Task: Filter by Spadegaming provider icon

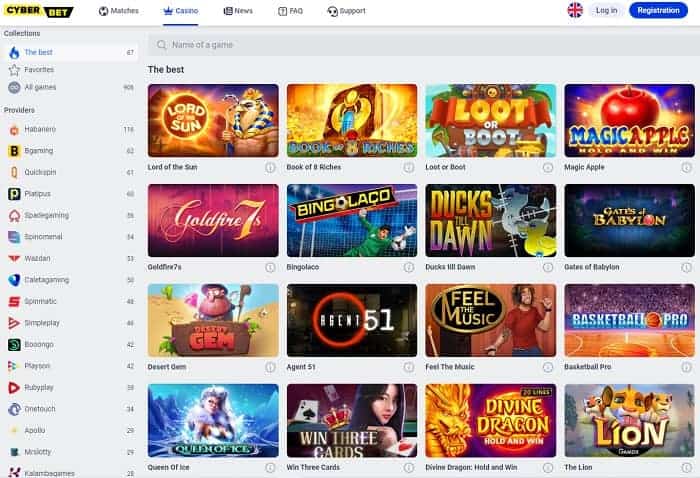Action: tap(14, 216)
